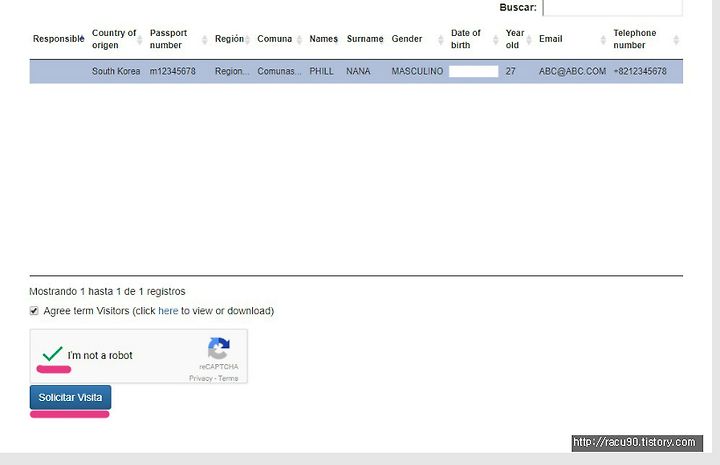720x465 pixels.
Task: Sort table by Email column
Action: click(x=573, y=39)
